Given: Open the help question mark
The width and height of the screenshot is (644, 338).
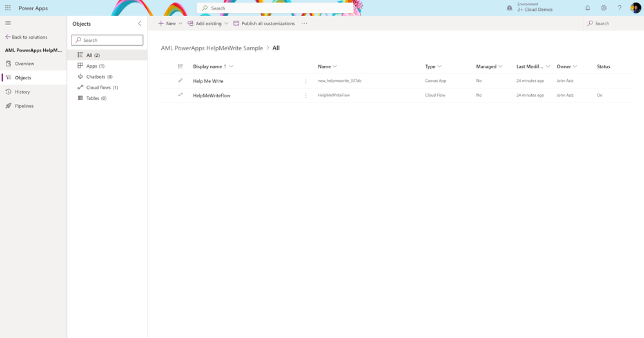Looking at the screenshot, I should 620,8.
